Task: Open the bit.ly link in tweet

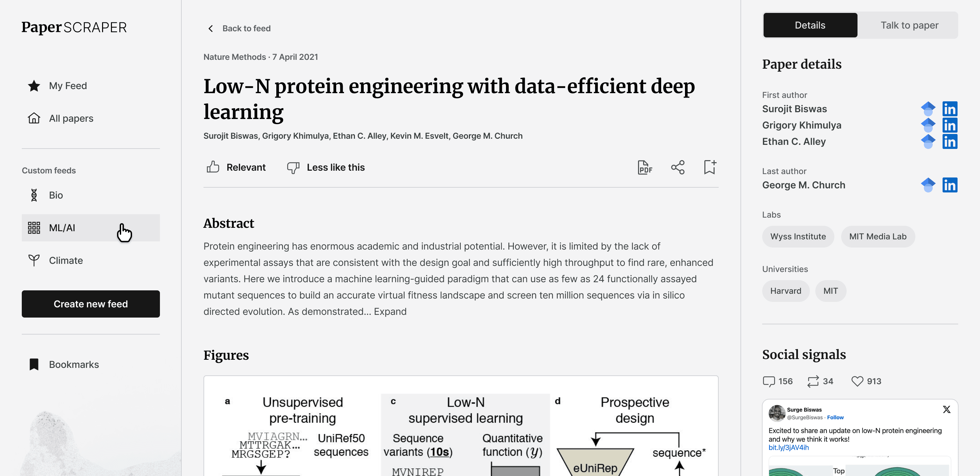Action: click(x=788, y=447)
